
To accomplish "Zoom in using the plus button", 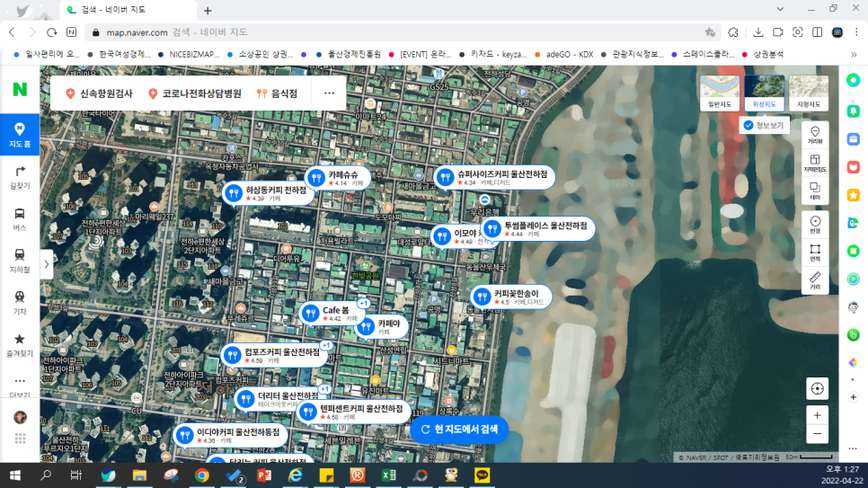I will [817, 415].
